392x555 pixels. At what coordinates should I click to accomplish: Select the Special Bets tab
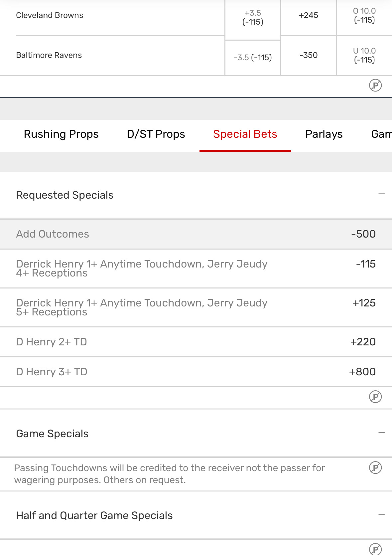pos(245,134)
